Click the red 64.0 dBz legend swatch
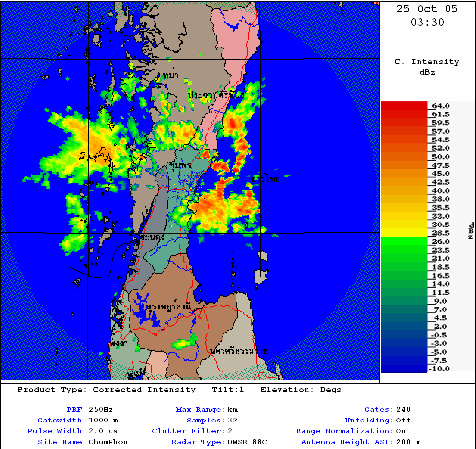This screenshot has height=449, width=476. click(x=404, y=105)
